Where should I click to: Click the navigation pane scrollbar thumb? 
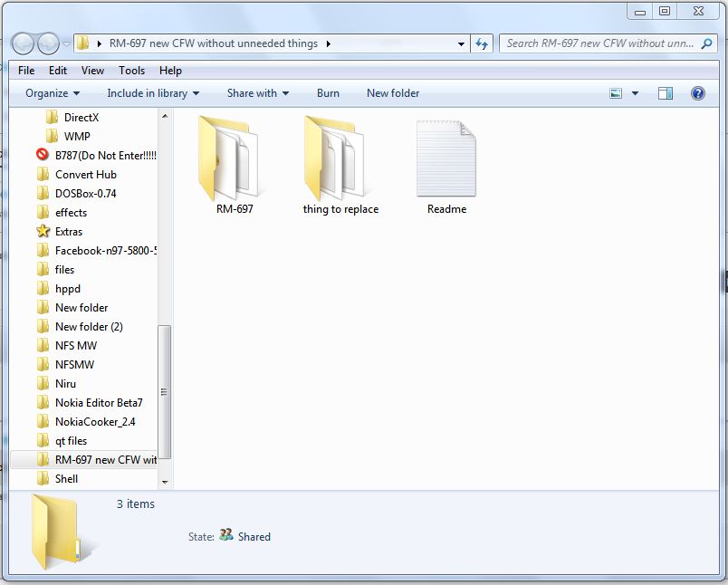165,392
